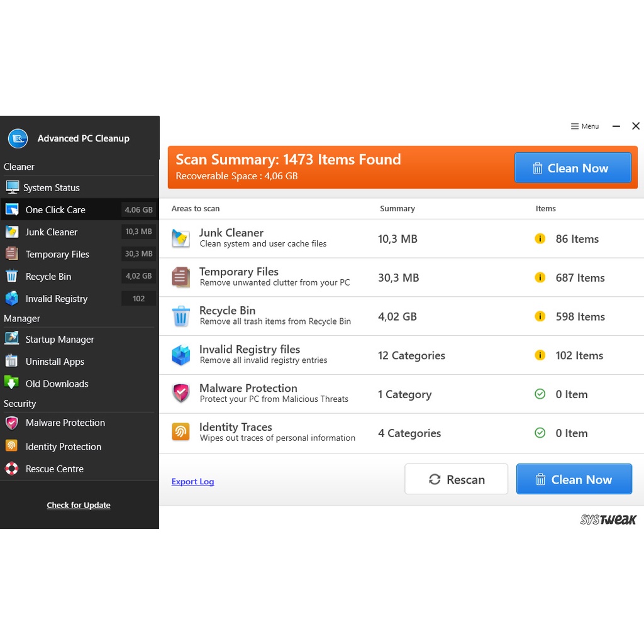
Task: Click the Temporary Files sidebar icon
Action: (x=12, y=254)
